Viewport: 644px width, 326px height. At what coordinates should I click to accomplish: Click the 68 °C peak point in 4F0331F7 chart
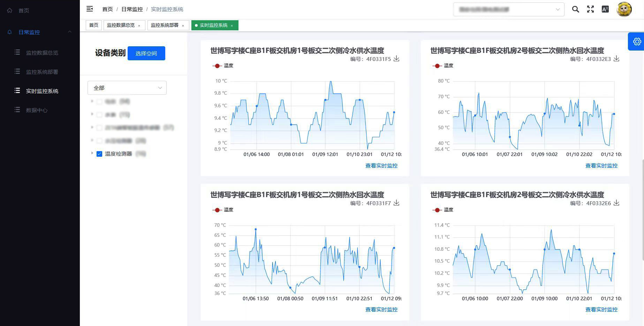pos(256,229)
